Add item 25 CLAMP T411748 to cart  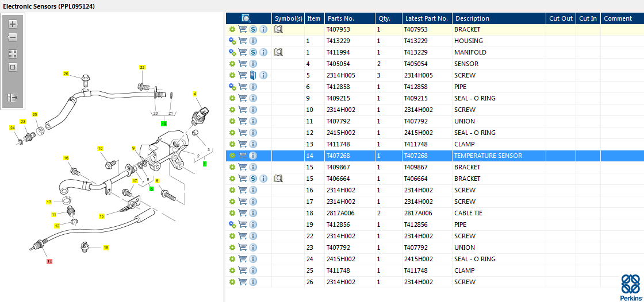coord(243,271)
